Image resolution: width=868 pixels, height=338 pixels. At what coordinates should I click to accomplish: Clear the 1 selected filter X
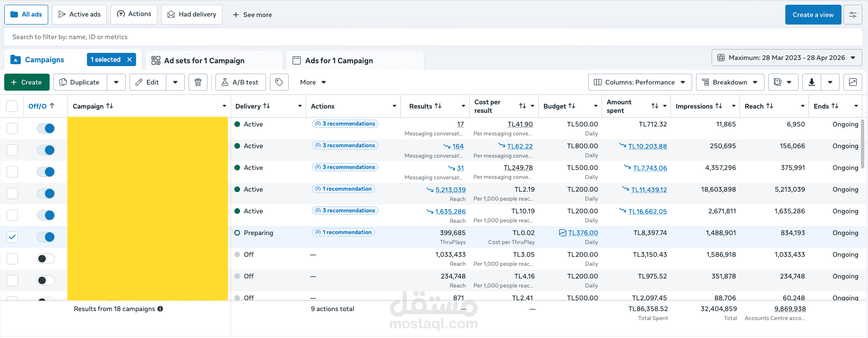(x=129, y=59)
